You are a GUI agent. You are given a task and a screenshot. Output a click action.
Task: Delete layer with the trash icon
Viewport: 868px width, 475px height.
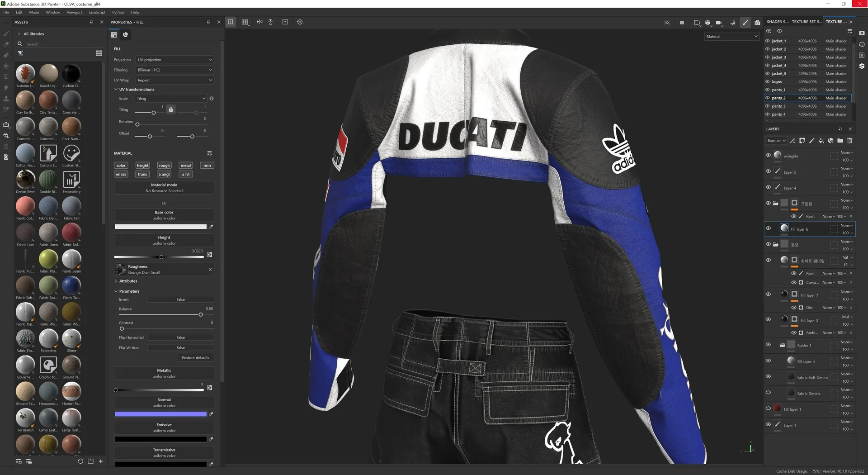pos(849,141)
